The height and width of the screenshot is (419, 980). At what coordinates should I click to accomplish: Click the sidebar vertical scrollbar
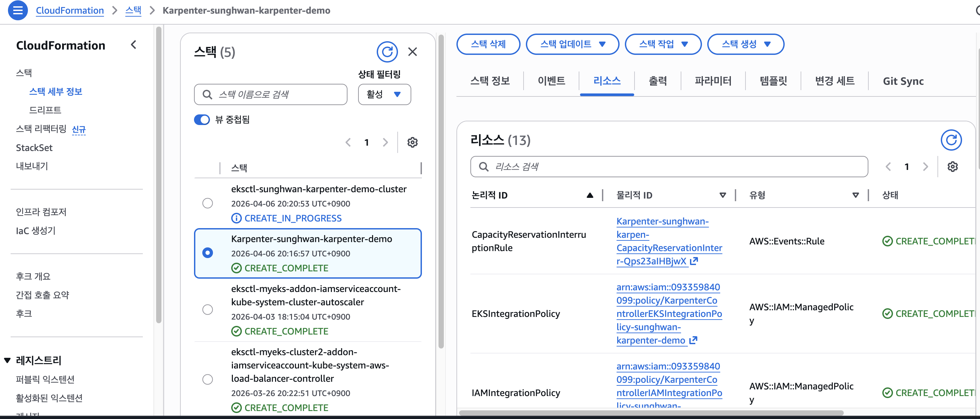point(159,175)
